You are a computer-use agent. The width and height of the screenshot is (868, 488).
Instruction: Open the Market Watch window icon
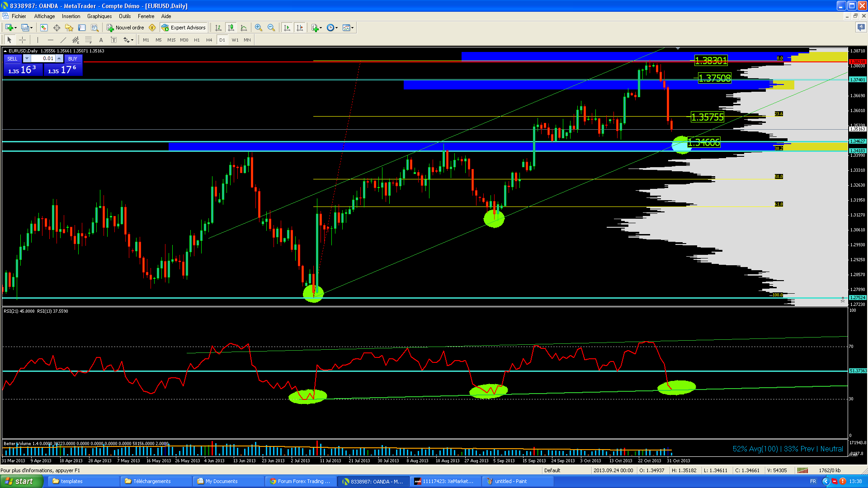44,28
